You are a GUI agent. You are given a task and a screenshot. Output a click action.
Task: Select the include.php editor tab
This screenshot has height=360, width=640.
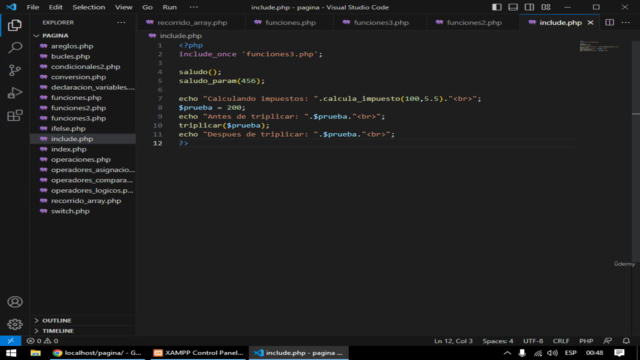(560, 22)
